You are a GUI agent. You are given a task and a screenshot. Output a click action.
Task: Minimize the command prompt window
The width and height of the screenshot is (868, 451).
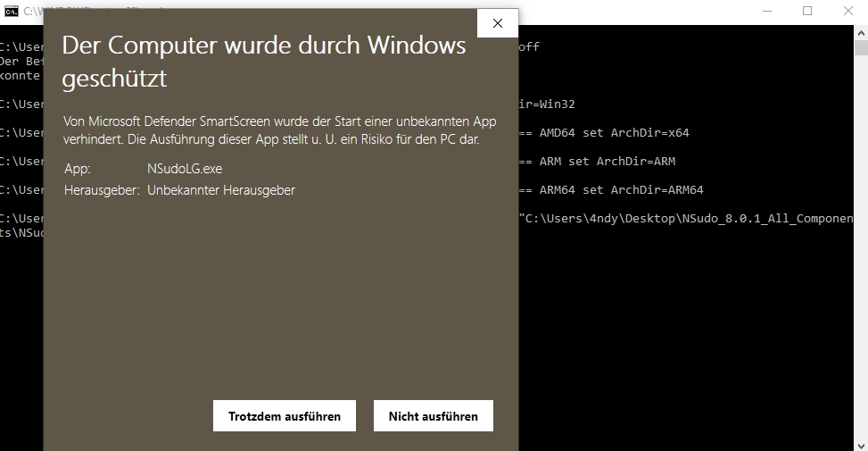tap(767, 11)
